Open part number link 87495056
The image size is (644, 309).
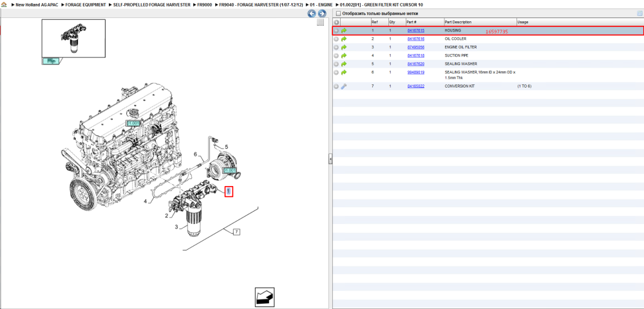pos(415,47)
